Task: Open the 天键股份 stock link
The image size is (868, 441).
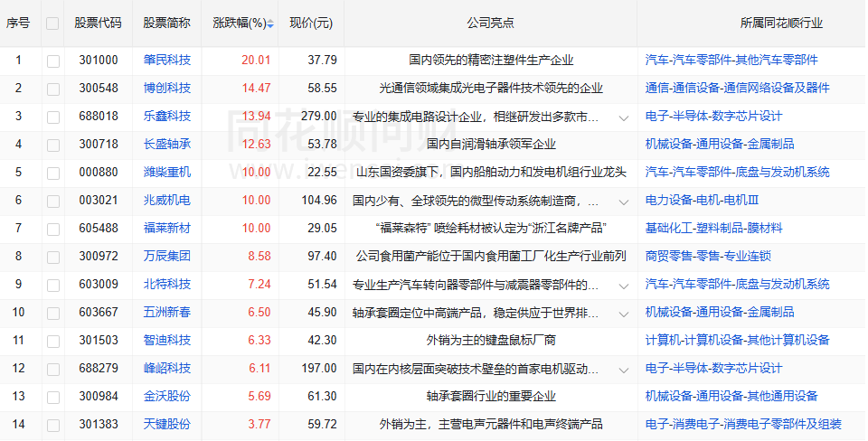Action: [167, 425]
